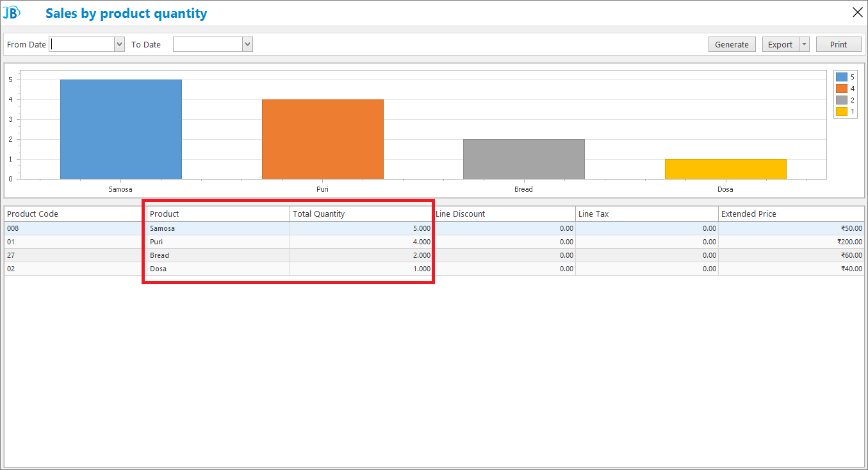The height and width of the screenshot is (470, 868).
Task: Expand the Export options dropdown arrow
Action: [x=804, y=44]
